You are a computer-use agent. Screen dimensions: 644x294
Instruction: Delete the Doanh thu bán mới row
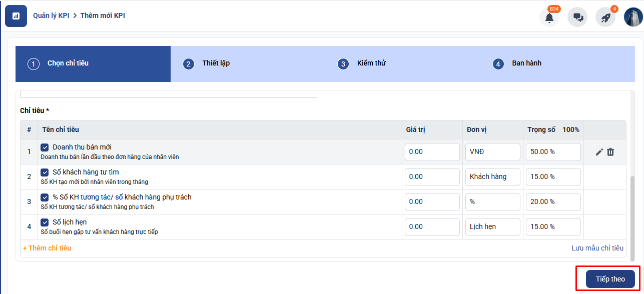[x=610, y=152]
